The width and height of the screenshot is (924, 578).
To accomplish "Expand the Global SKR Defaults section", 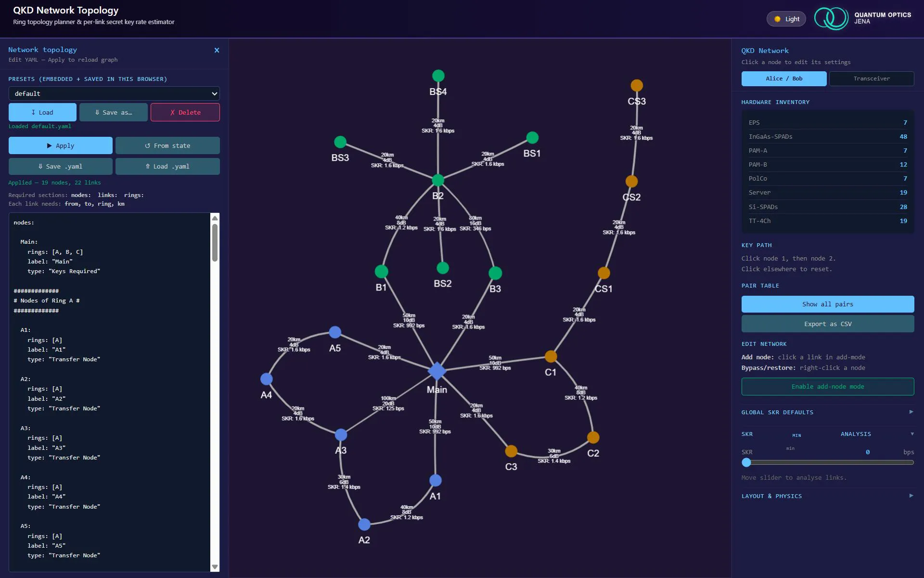I will pos(828,412).
